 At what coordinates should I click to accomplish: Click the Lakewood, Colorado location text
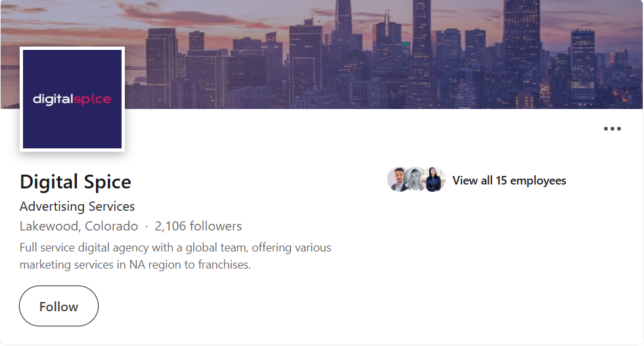79,227
